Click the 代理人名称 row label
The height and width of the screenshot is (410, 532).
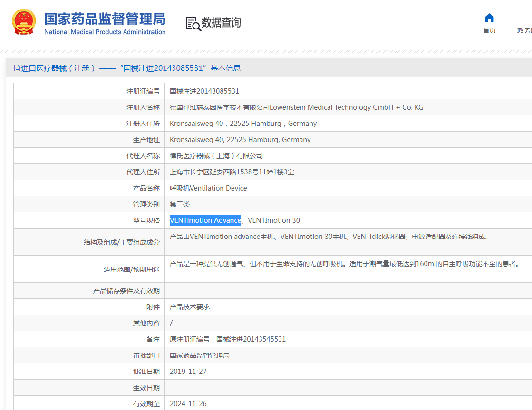point(143,156)
